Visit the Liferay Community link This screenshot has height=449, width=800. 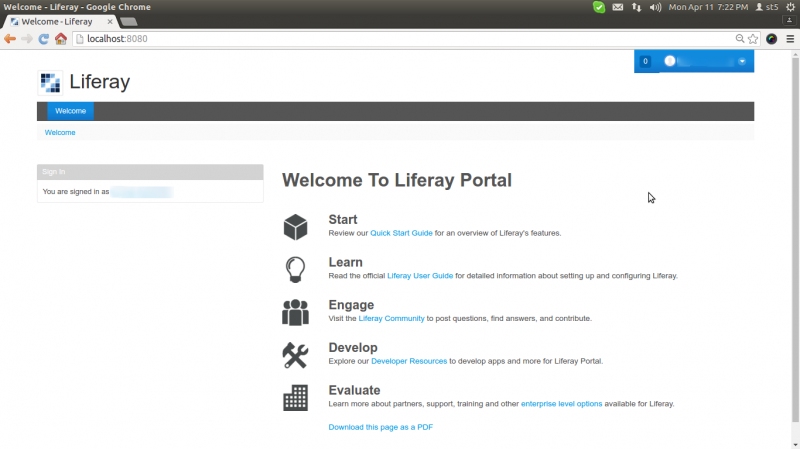(391, 318)
